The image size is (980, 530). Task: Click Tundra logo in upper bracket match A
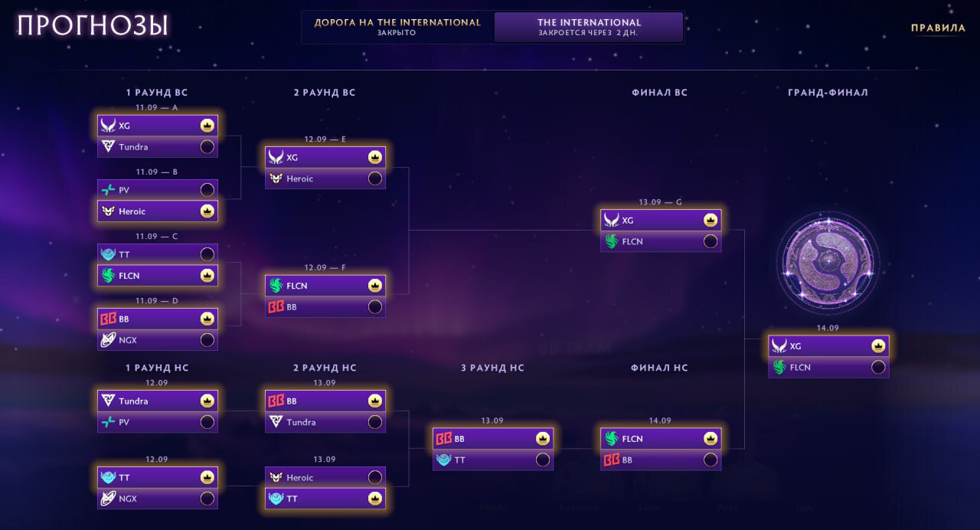pyautogui.click(x=108, y=146)
